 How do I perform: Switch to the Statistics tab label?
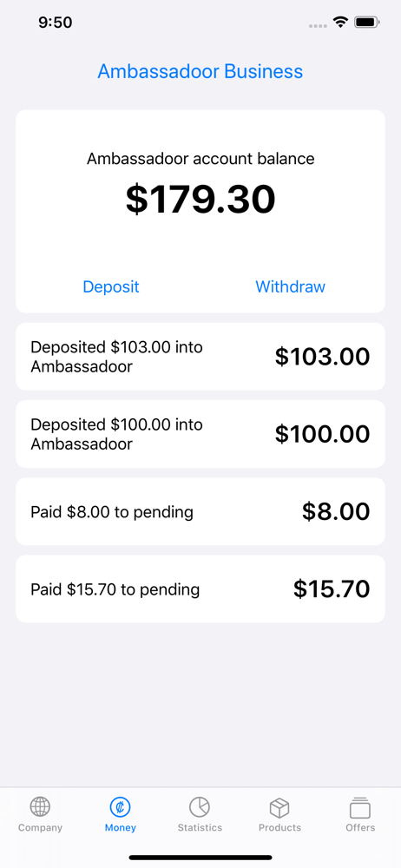pyautogui.click(x=200, y=827)
